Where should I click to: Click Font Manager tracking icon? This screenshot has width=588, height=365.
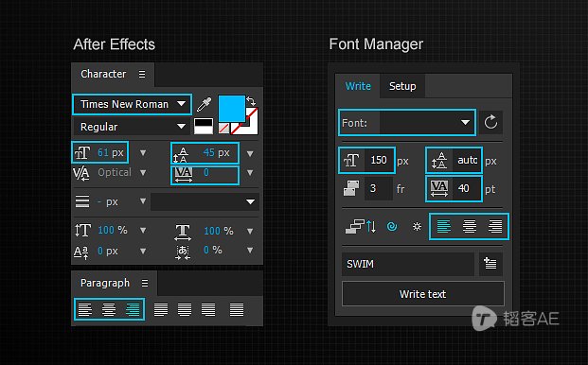[439, 188]
